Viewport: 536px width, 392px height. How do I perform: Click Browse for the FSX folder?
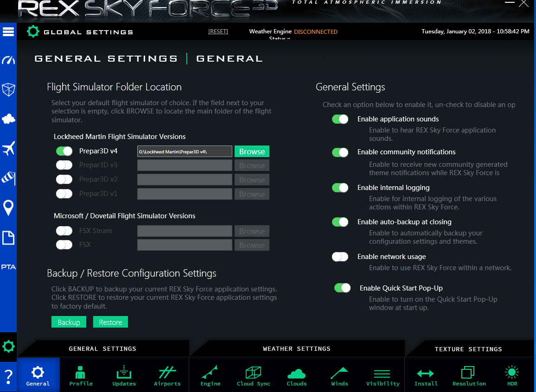(x=252, y=245)
